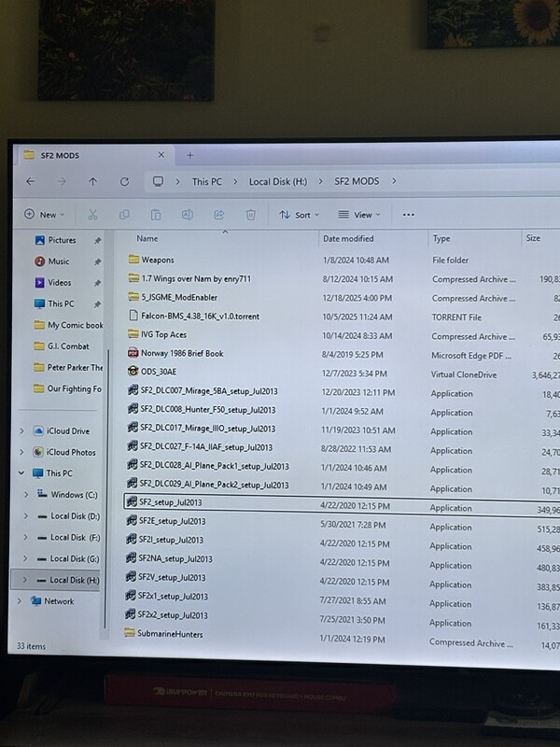Viewport: 560px width, 747px height.
Task: Expand iCloud Drive tree node
Action: [x=21, y=431]
